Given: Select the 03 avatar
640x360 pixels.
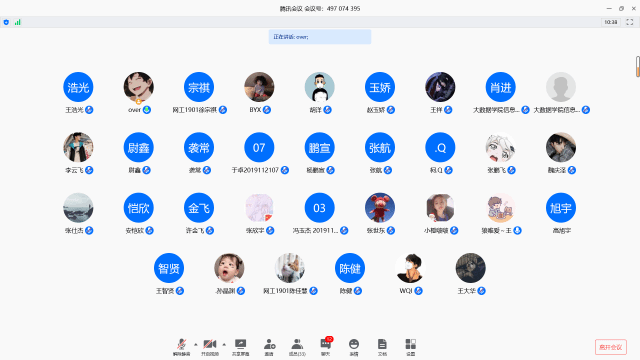Looking at the screenshot, I should click(320, 208).
